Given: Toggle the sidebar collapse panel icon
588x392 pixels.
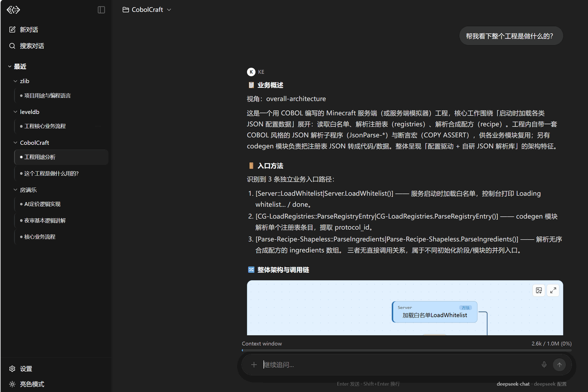Looking at the screenshot, I should point(101,10).
